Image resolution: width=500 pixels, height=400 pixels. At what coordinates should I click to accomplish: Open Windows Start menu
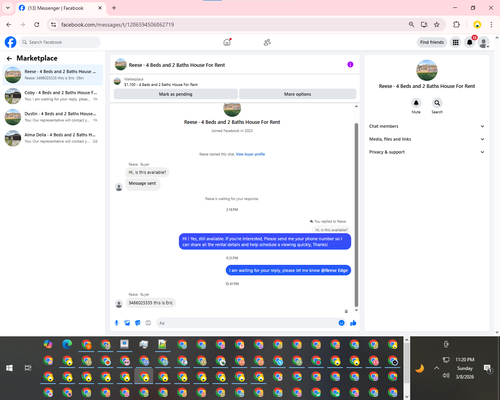point(9,368)
